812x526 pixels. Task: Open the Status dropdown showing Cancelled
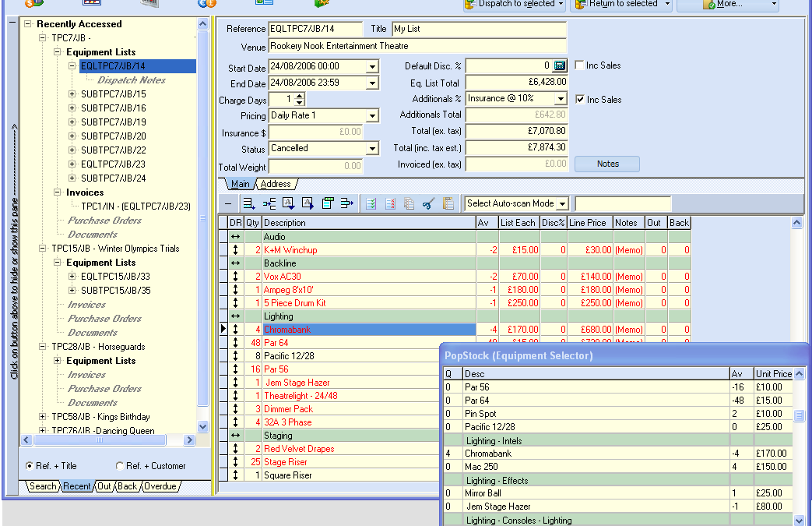tap(372, 149)
